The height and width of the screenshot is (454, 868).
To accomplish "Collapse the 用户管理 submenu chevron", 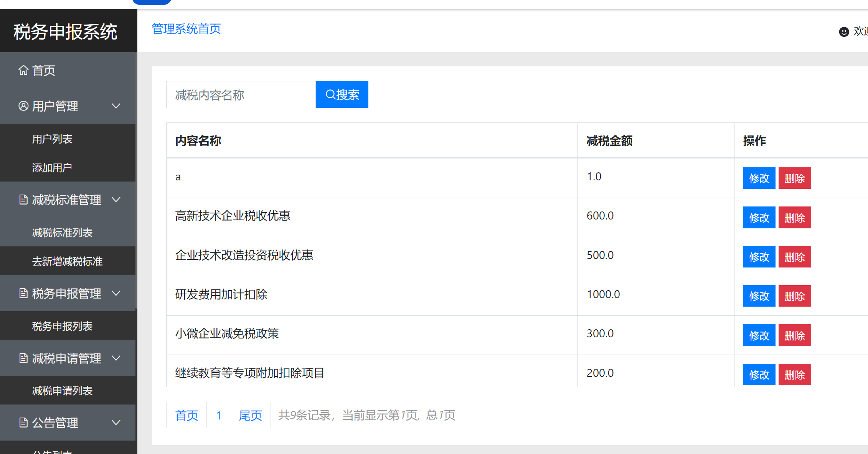I will click(x=116, y=106).
